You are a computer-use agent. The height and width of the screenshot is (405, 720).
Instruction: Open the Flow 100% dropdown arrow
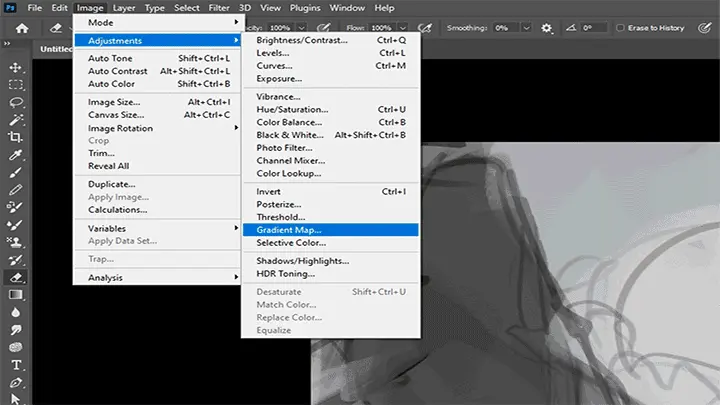pos(403,28)
